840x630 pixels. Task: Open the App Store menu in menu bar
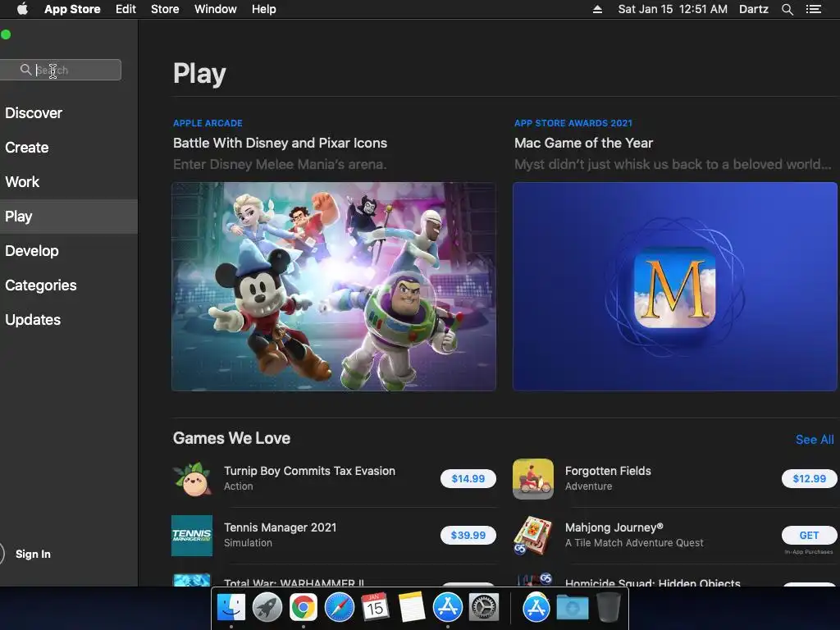72,9
